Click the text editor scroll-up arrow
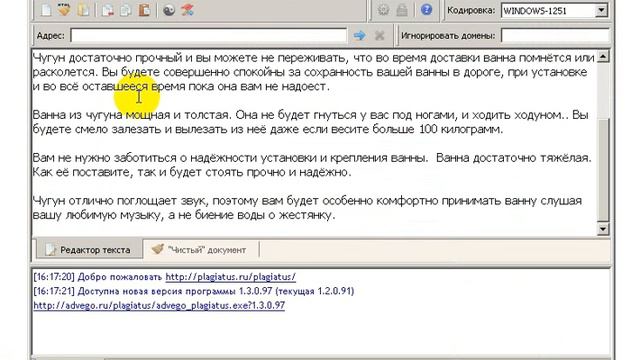This screenshot has height=360, width=640. [x=603, y=56]
